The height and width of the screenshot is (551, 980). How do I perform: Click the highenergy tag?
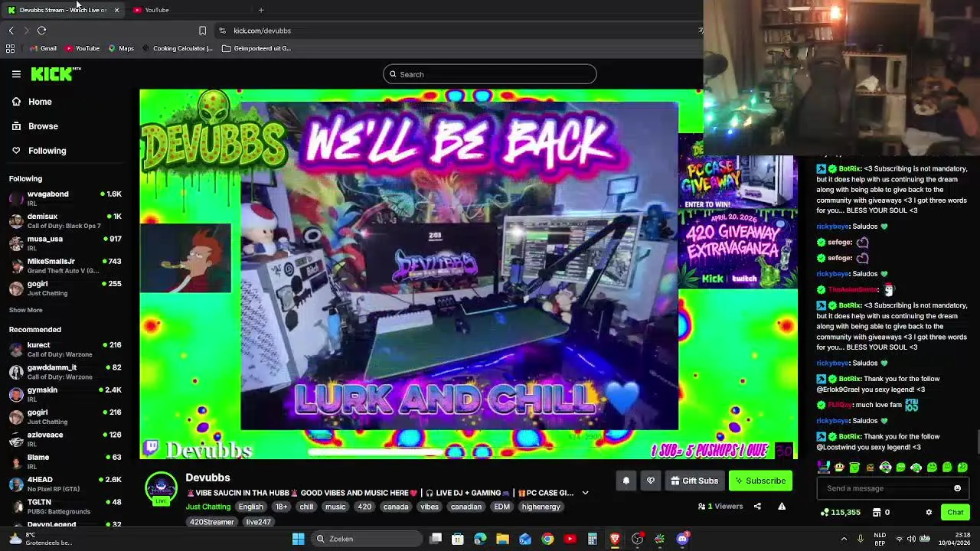point(541,507)
